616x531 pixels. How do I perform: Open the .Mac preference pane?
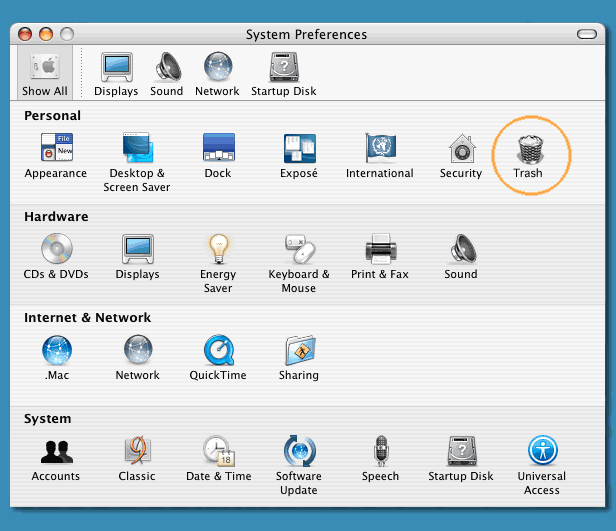coord(57,358)
